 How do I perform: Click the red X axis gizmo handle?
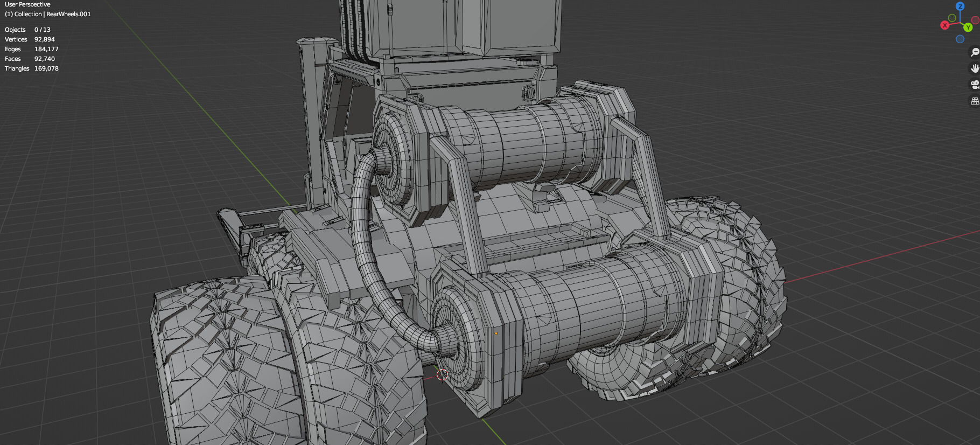click(x=944, y=25)
